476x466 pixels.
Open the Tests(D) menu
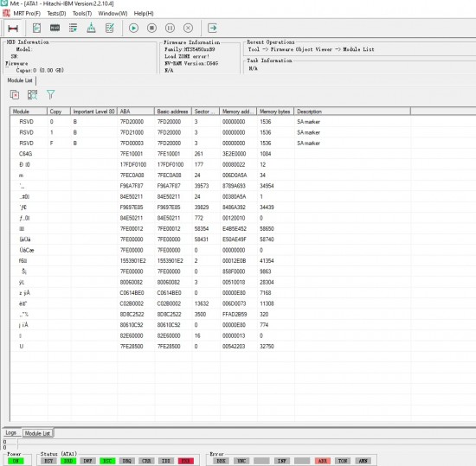(56, 13)
